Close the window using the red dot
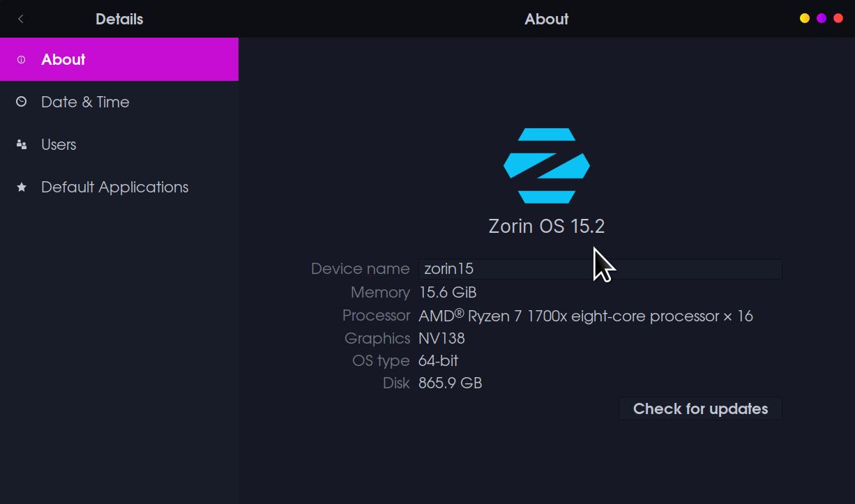The width and height of the screenshot is (855, 504). point(838,19)
